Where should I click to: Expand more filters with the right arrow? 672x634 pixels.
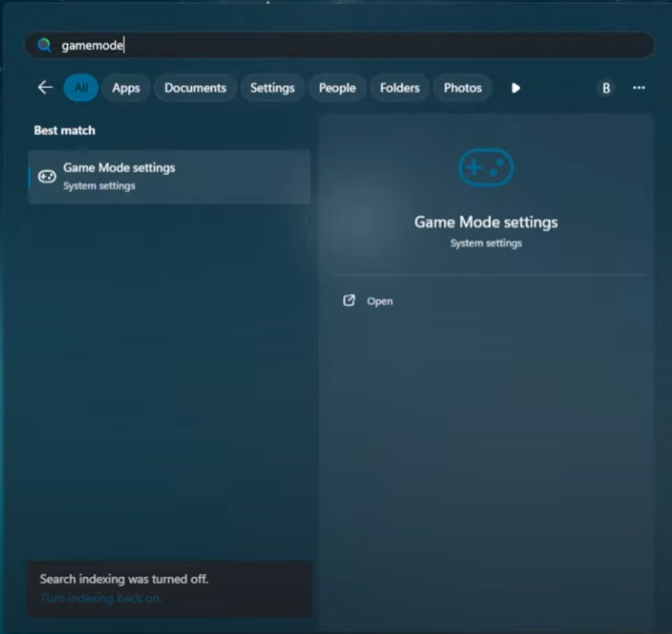515,88
